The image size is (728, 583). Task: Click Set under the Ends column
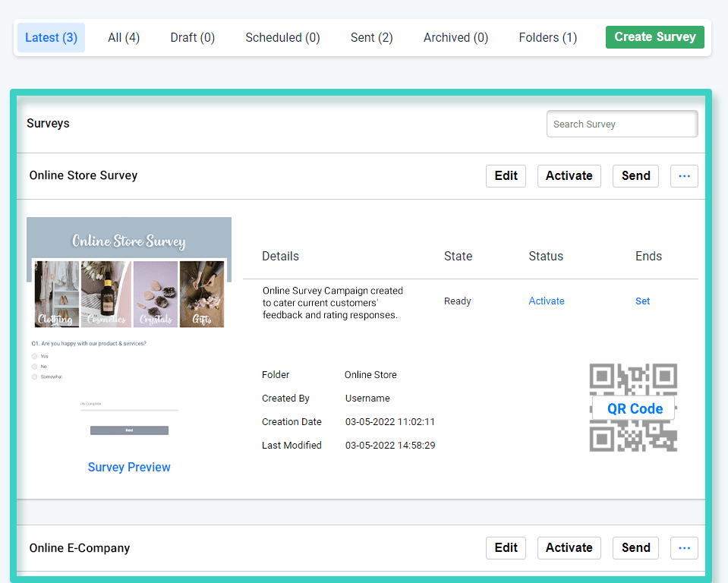642,301
